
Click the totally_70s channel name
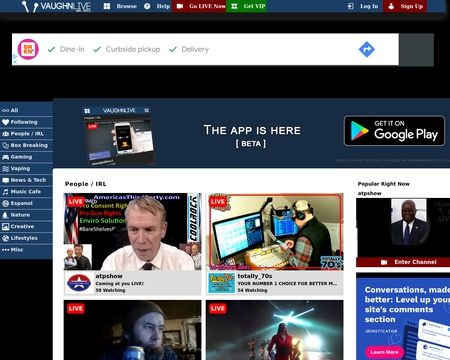coord(255,276)
